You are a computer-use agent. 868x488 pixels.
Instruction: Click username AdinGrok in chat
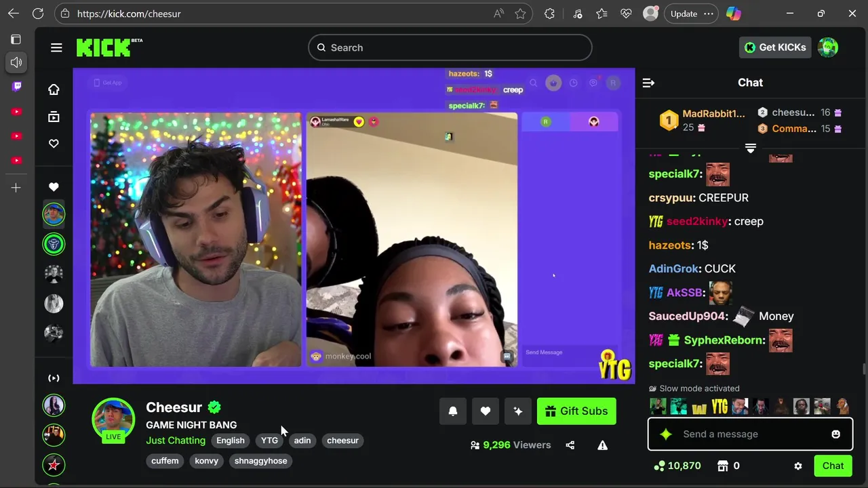(x=674, y=269)
